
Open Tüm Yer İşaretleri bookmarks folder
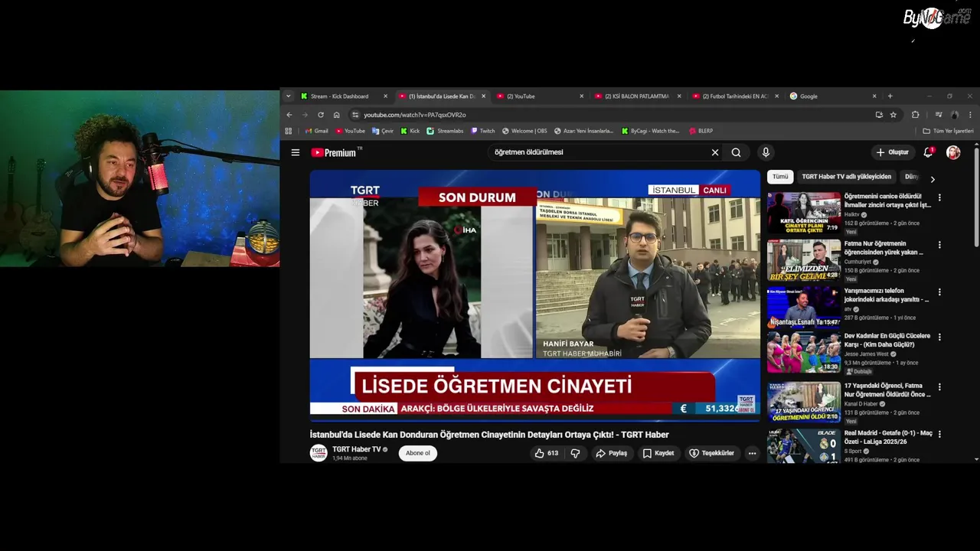948,131
